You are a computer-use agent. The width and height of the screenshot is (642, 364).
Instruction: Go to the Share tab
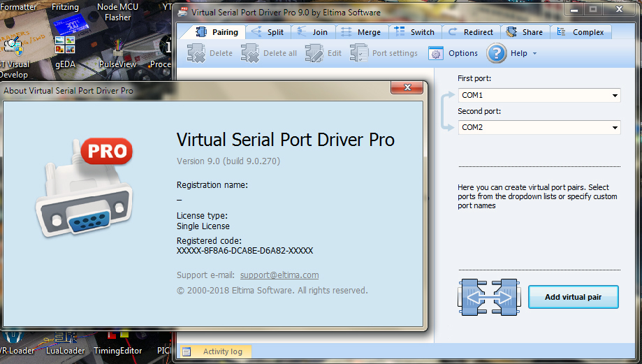(x=525, y=32)
